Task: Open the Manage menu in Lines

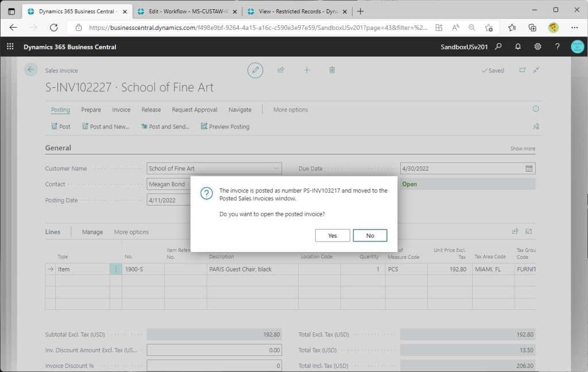Action: click(92, 232)
